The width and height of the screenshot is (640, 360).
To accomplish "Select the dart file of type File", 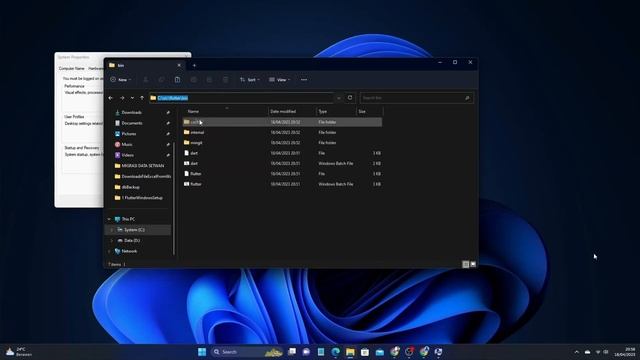I will point(194,153).
